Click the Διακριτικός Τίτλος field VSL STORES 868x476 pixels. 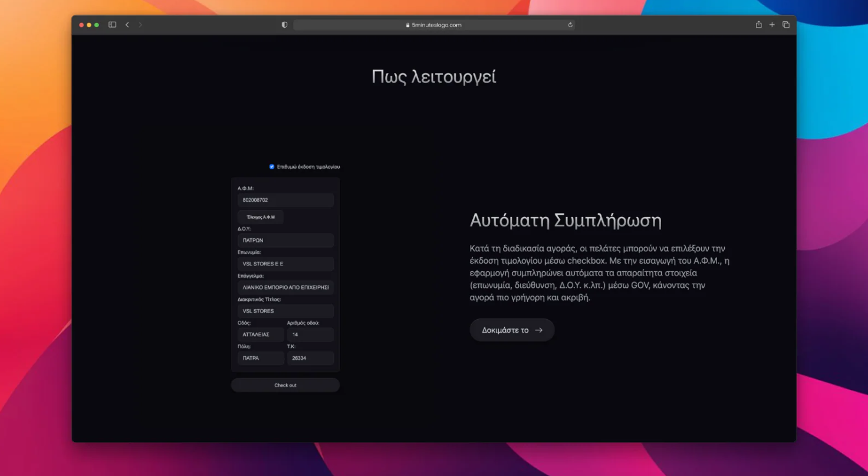click(x=285, y=311)
